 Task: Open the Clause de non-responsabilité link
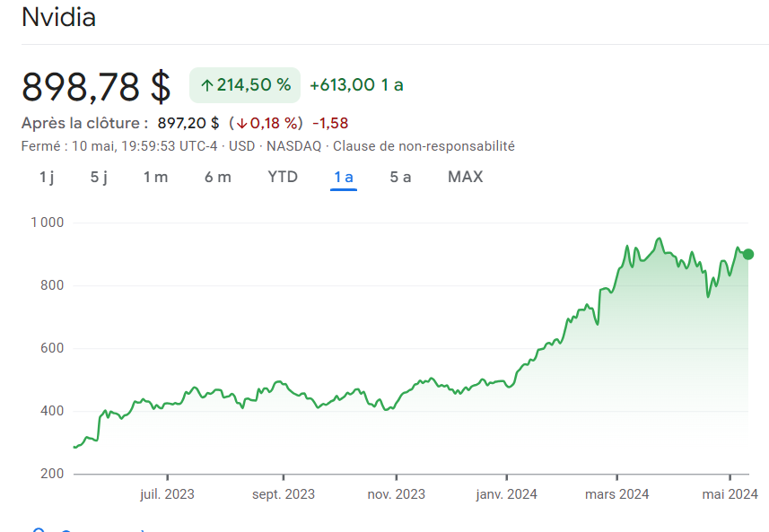point(424,145)
